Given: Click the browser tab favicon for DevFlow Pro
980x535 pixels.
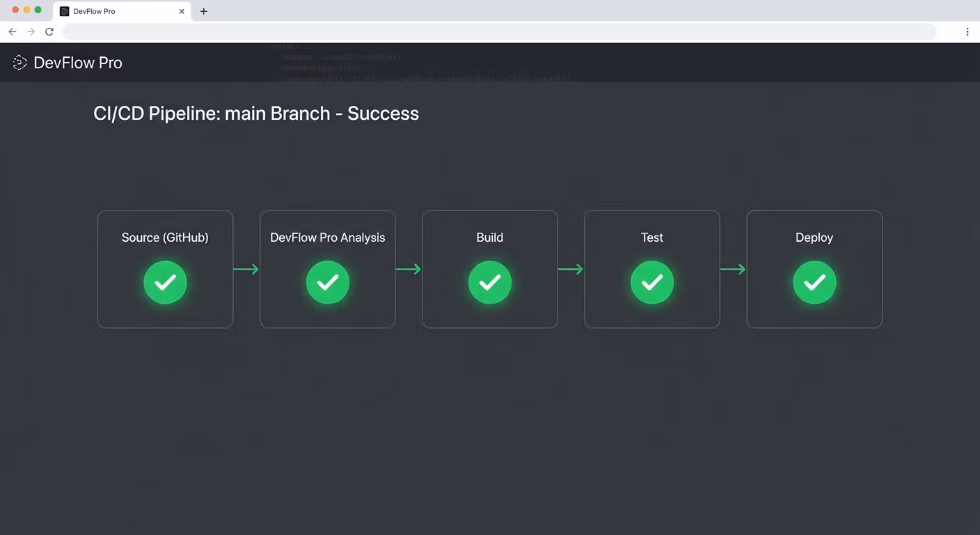Looking at the screenshot, I should point(65,11).
